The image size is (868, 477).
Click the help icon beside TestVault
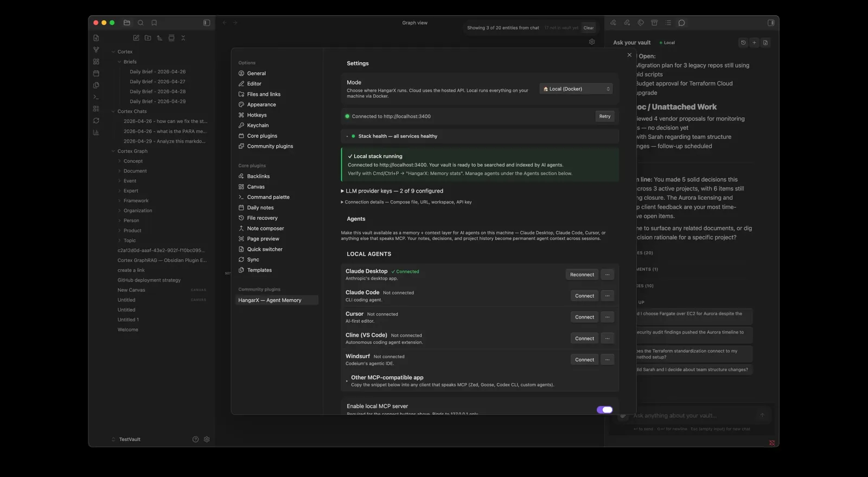coord(195,440)
